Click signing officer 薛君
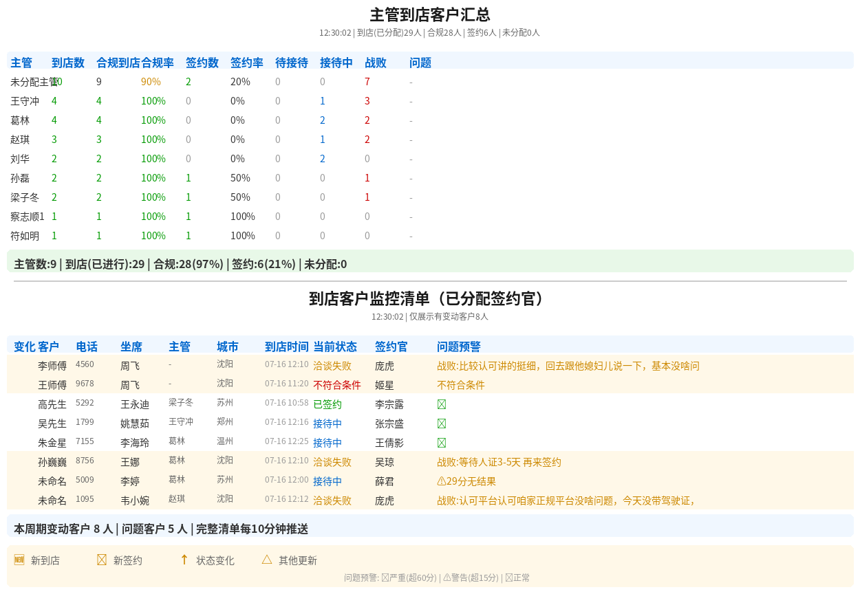Screen dimensions: 860x616 pos(385,481)
